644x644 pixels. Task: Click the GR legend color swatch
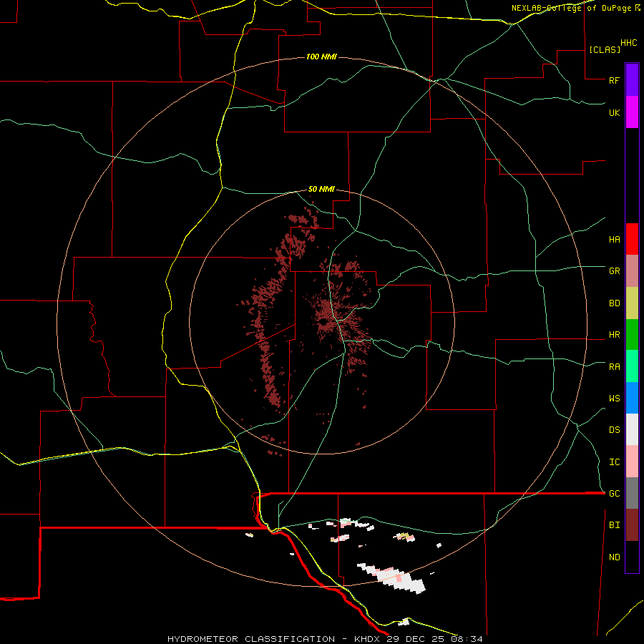click(x=632, y=271)
